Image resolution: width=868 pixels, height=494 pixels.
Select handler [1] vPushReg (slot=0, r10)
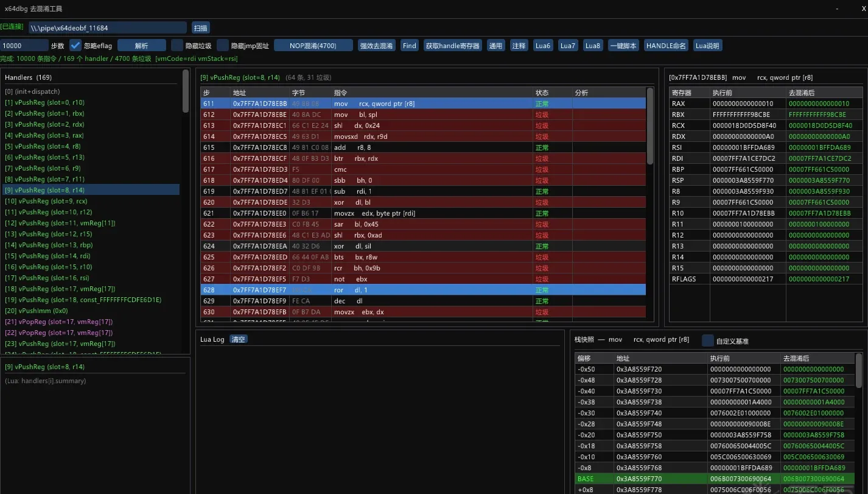[91, 102]
